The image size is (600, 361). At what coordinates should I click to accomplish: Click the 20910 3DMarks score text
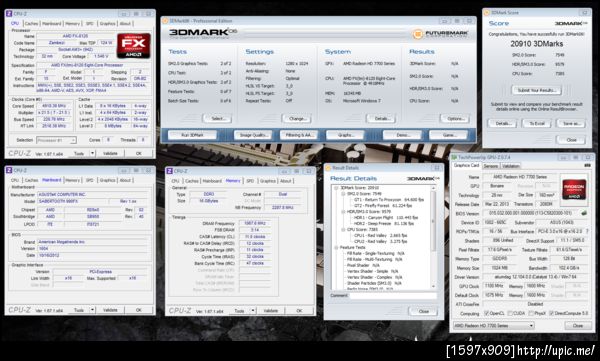[x=536, y=44]
